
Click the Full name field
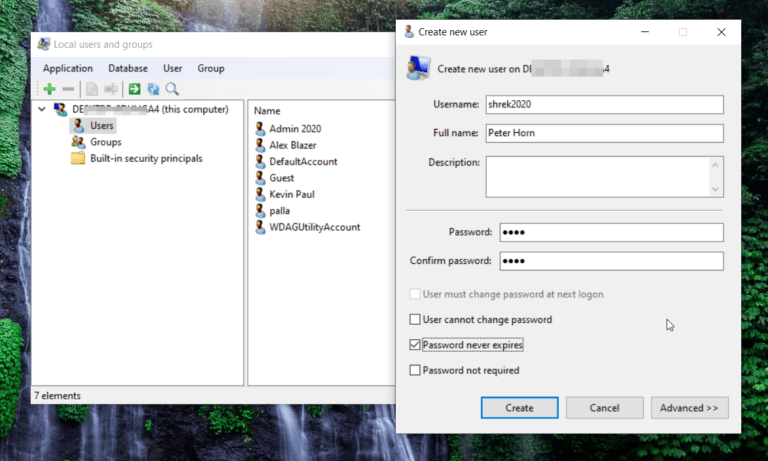(x=604, y=133)
